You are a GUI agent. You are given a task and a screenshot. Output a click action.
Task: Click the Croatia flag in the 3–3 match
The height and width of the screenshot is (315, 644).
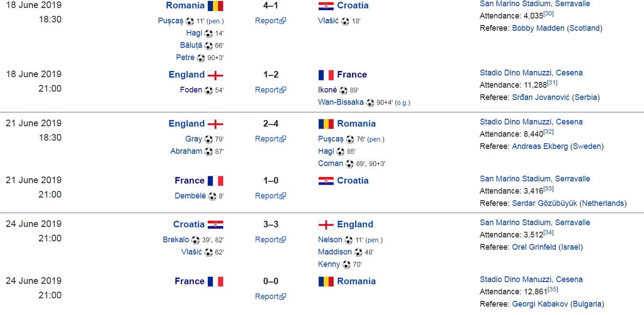[x=216, y=225]
